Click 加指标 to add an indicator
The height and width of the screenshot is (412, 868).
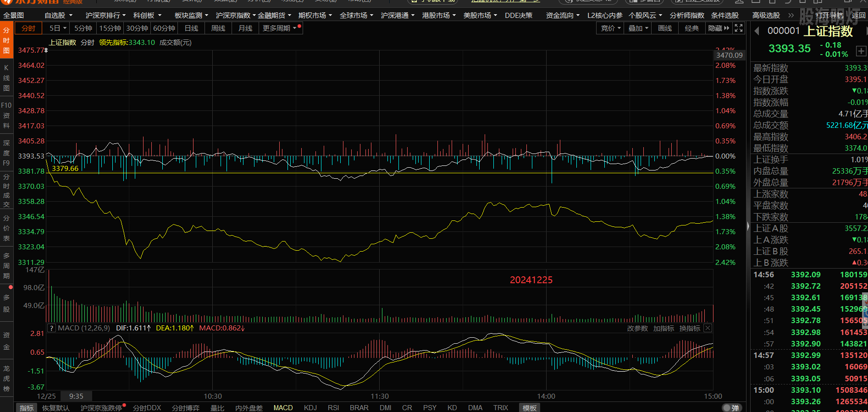coord(663,329)
